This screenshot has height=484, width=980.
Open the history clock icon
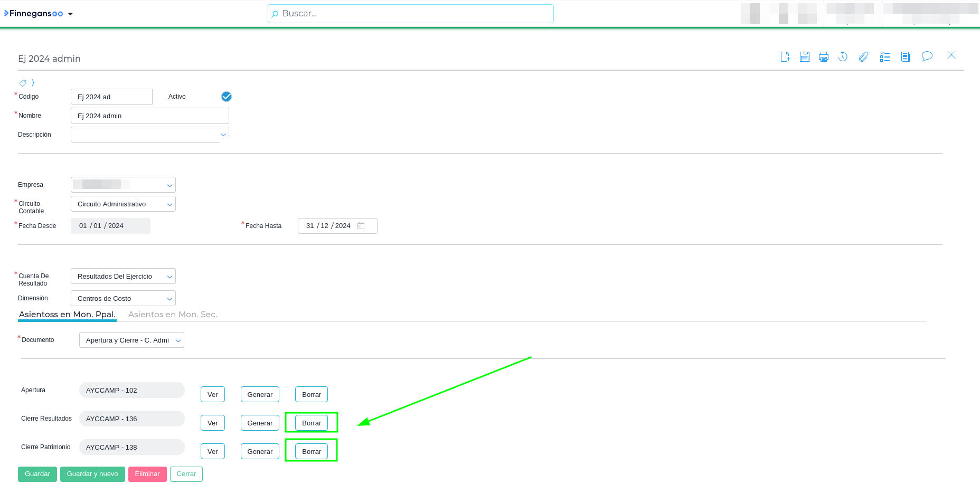click(843, 56)
